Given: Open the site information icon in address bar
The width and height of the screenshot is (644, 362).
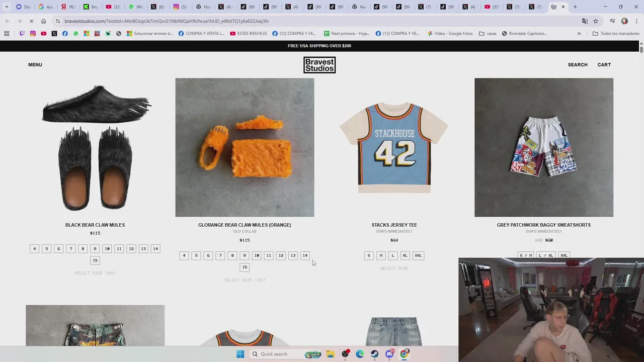Looking at the screenshot, I should click(x=58, y=21).
